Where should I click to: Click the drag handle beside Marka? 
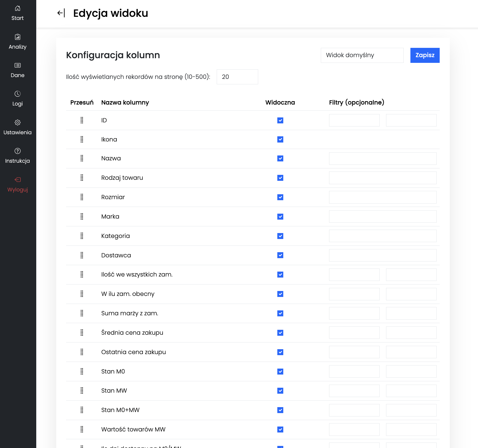(82, 216)
